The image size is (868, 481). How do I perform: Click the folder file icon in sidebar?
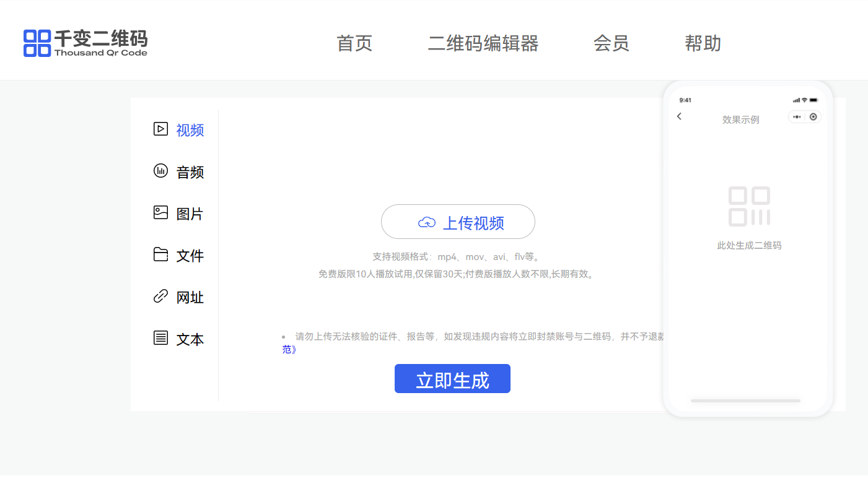[160, 254]
